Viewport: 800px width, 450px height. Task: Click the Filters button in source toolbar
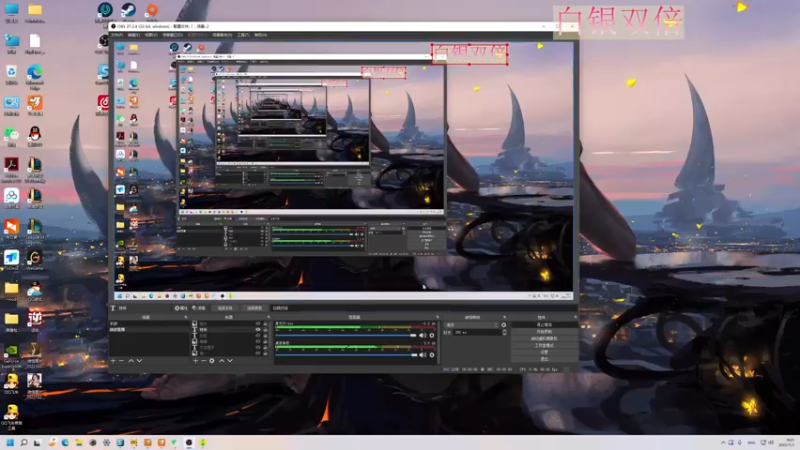click(199, 308)
